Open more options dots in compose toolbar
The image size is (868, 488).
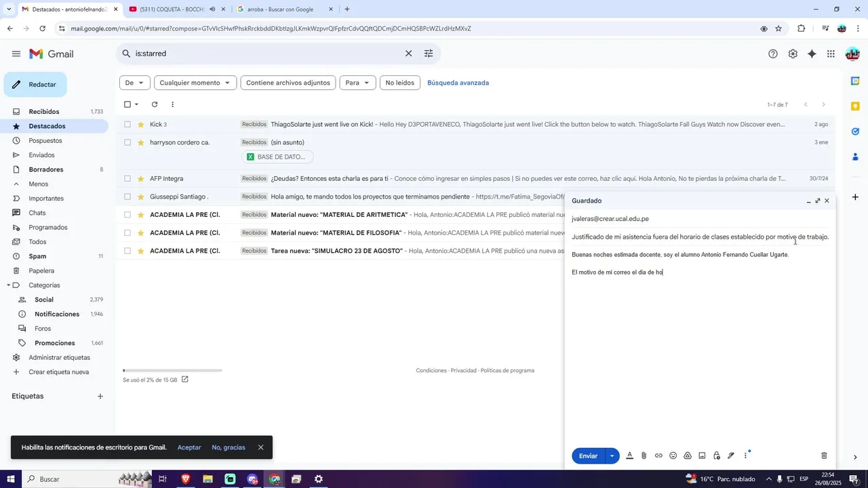point(745,455)
